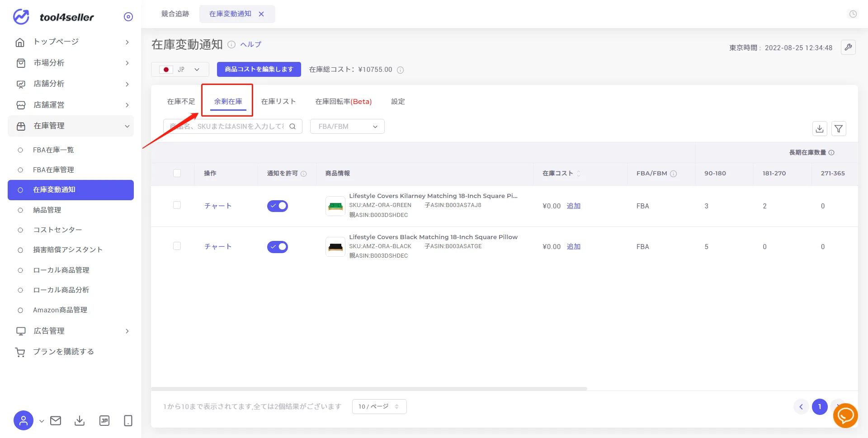Toggle notification switch for Kilarney green pillow
Screen dimensions: 868x438
pos(278,206)
